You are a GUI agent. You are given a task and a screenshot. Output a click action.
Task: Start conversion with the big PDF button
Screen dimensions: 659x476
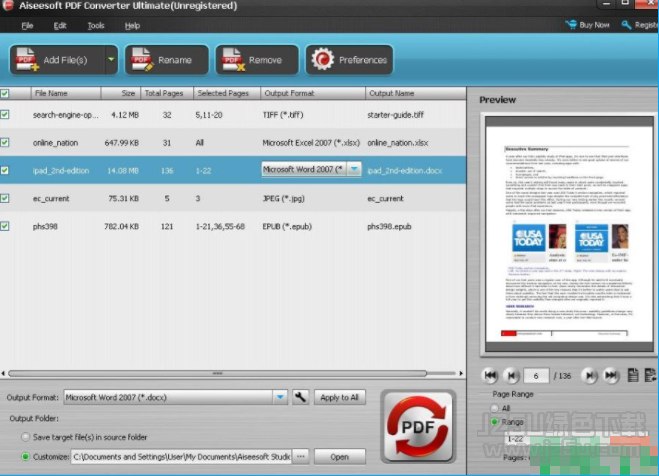click(418, 427)
